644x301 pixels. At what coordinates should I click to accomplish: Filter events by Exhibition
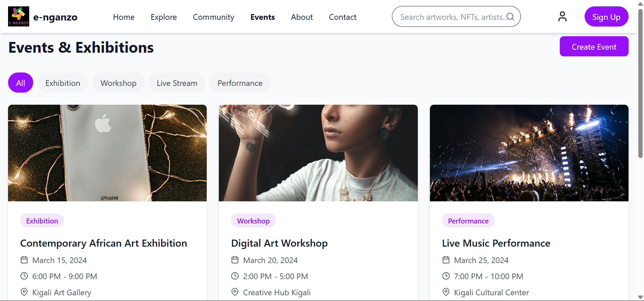click(63, 83)
